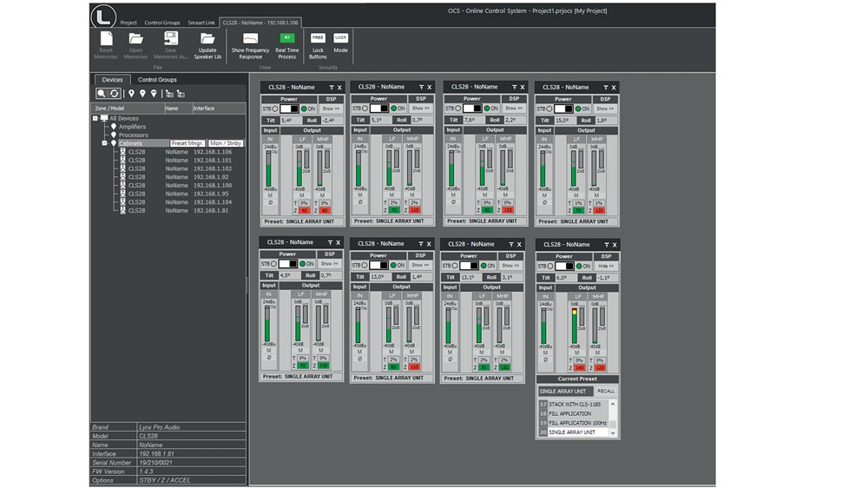The image size is (868, 488).
Task: Expand DSP Show >> in Tilt 4,5° panel
Action: [x=329, y=264]
